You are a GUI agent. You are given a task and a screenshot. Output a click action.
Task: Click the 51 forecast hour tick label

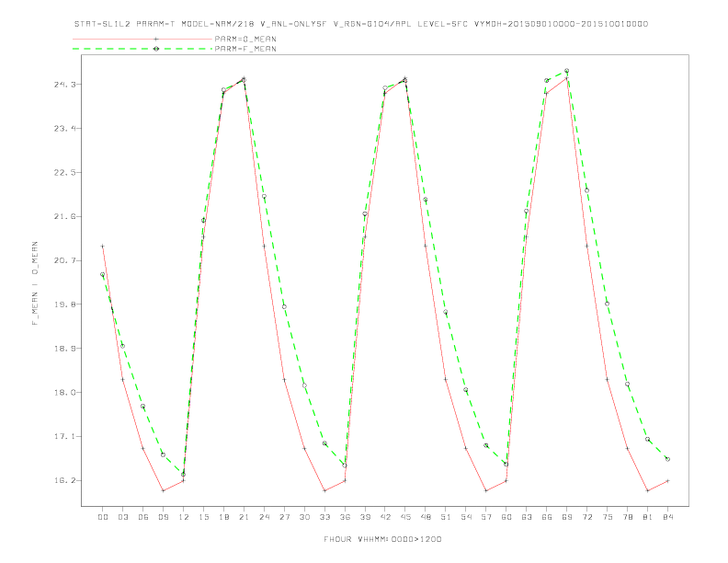pyautogui.click(x=446, y=517)
